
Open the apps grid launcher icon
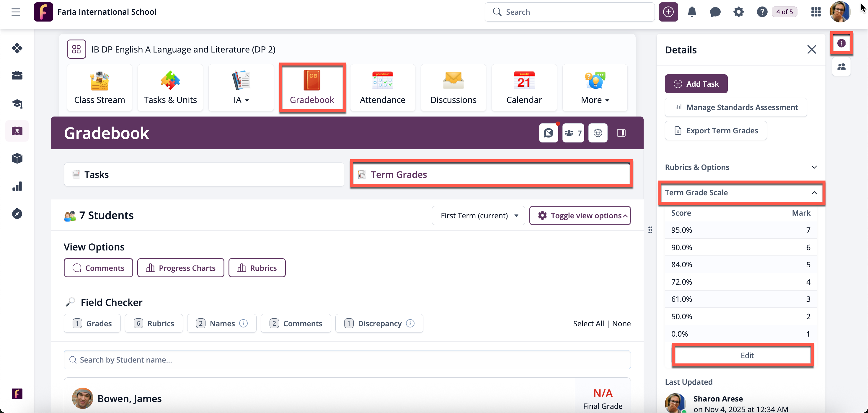pos(815,12)
